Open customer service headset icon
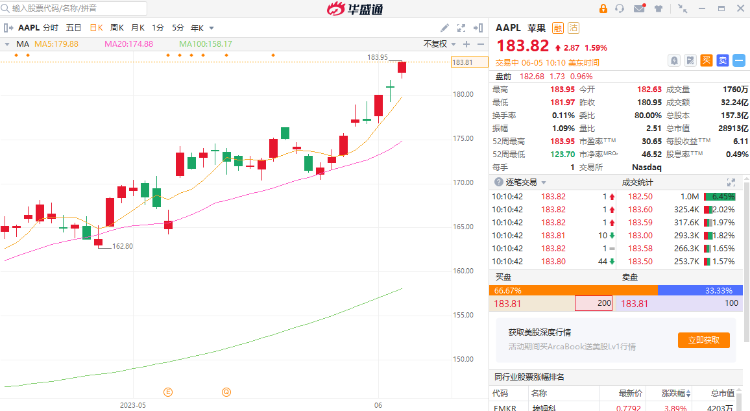The image size is (750, 411). pyautogui.click(x=620, y=9)
